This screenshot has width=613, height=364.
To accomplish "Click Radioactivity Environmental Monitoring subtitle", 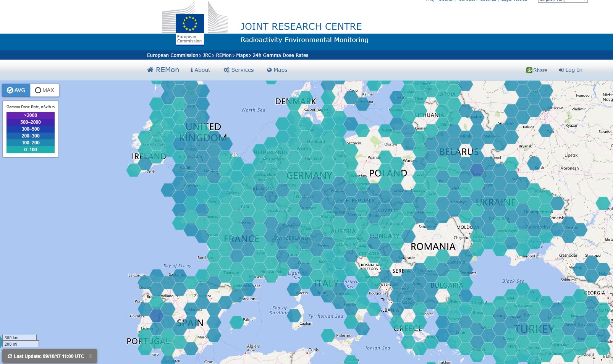I will (304, 40).
